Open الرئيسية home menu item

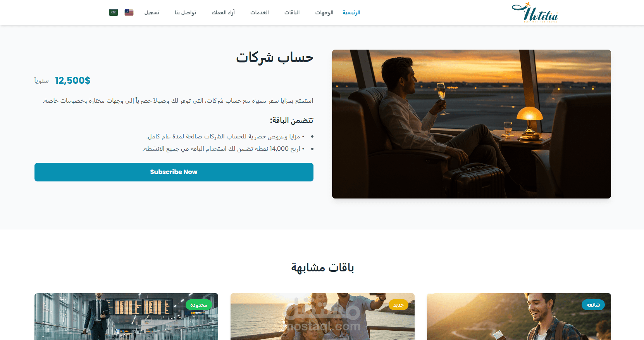point(351,13)
